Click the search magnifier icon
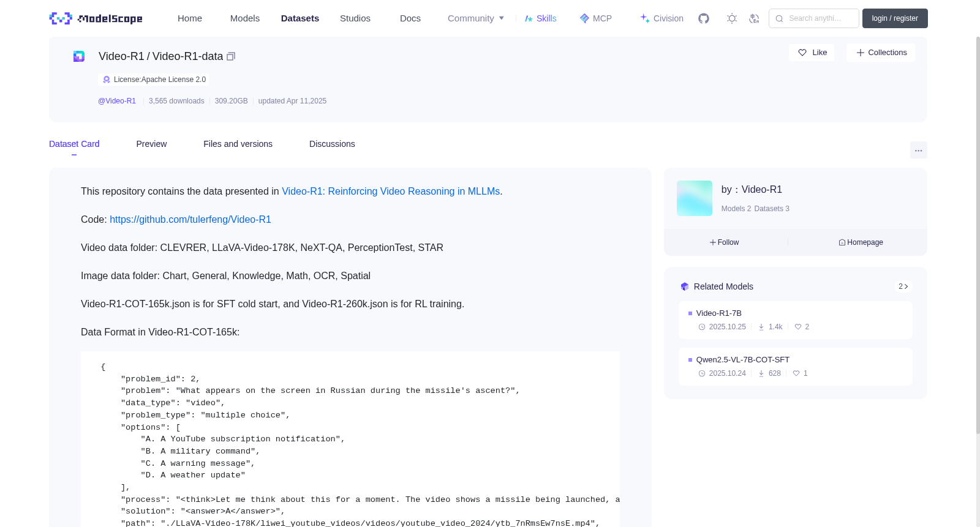980x527 pixels. tap(780, 18)
